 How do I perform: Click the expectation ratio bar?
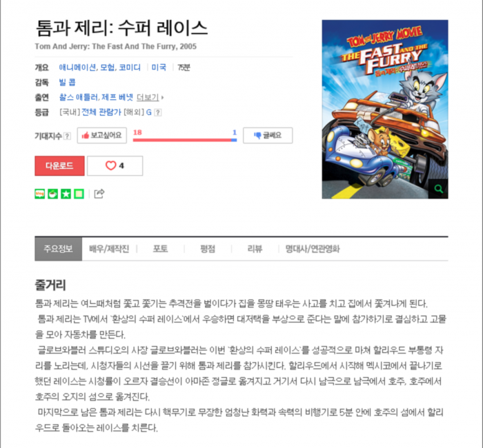185,140
